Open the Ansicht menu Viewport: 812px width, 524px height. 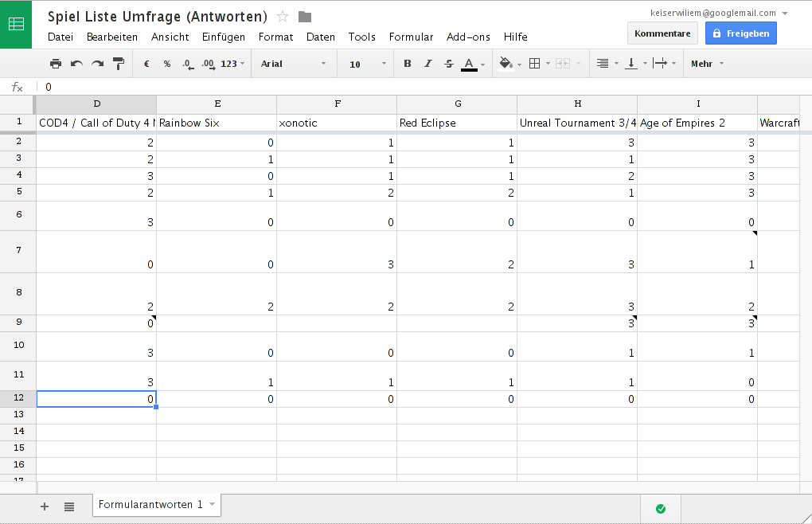170,37
